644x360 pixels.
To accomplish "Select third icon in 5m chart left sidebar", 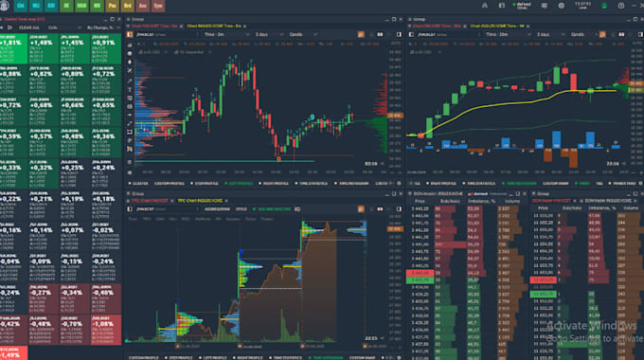I will [130, 63].
